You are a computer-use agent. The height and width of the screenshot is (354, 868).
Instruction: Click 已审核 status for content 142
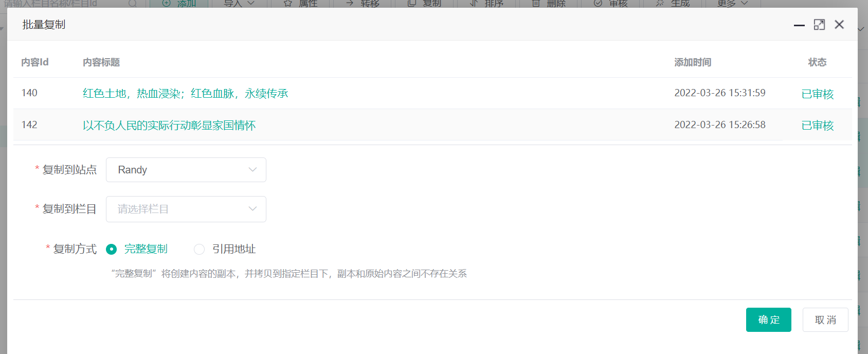coord(817,126)
